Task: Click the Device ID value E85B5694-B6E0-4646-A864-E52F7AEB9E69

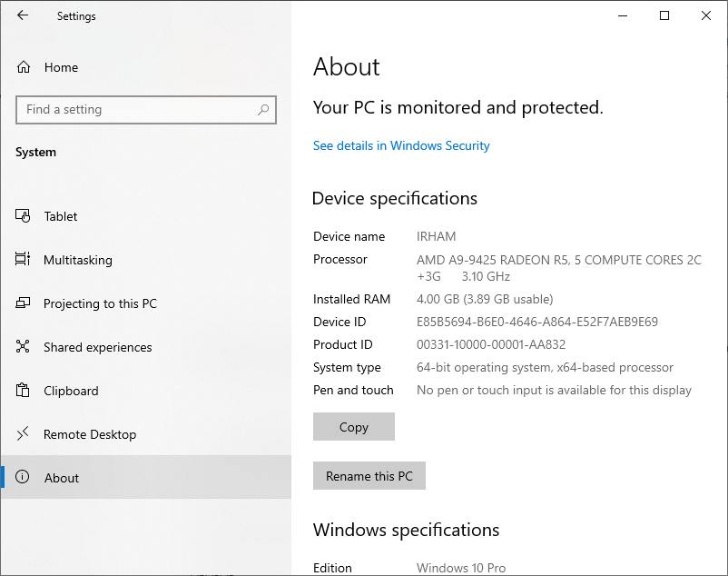Action: (537, 322)
